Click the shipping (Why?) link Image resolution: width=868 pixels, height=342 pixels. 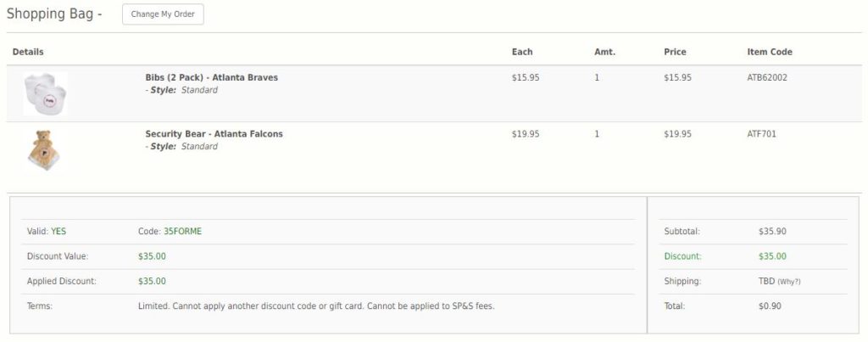789,281
